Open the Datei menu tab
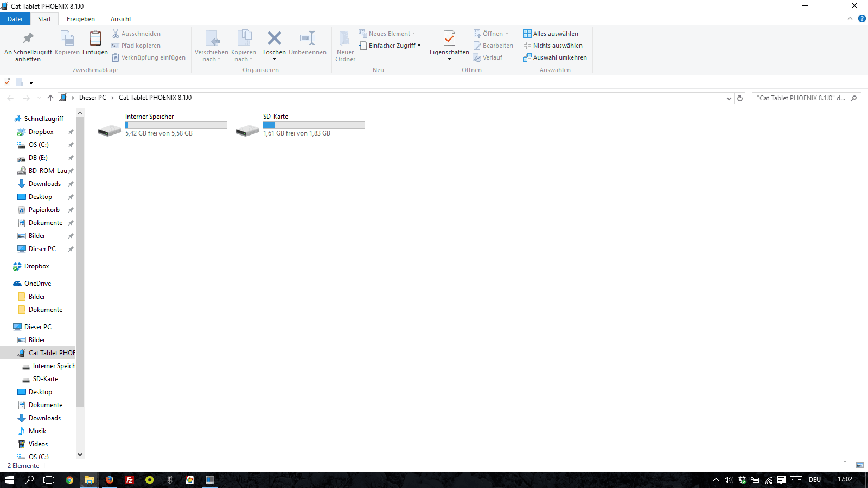Viewport: 868px width, 488px height. click(15, 19)
